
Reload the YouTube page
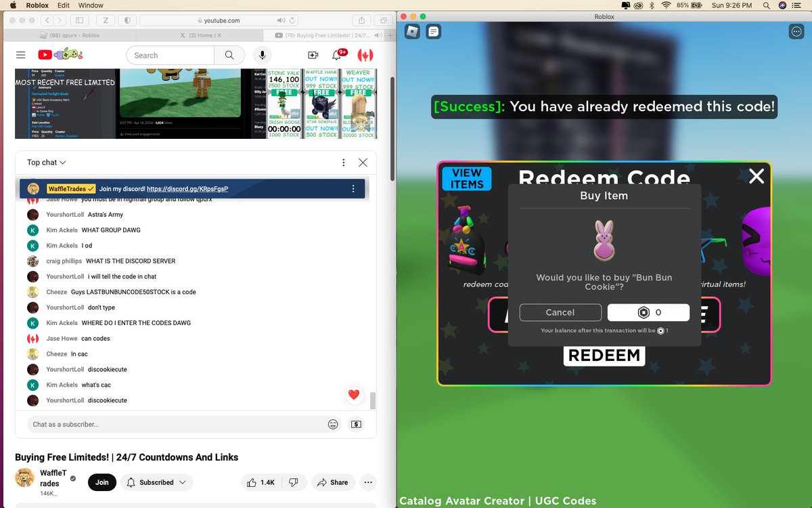[293, 20]
